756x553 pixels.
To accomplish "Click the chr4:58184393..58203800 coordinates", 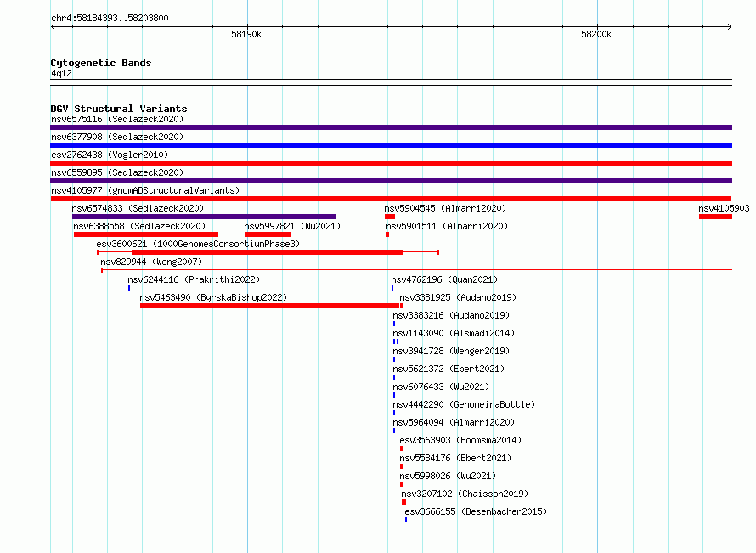I will tap(110, 18).
